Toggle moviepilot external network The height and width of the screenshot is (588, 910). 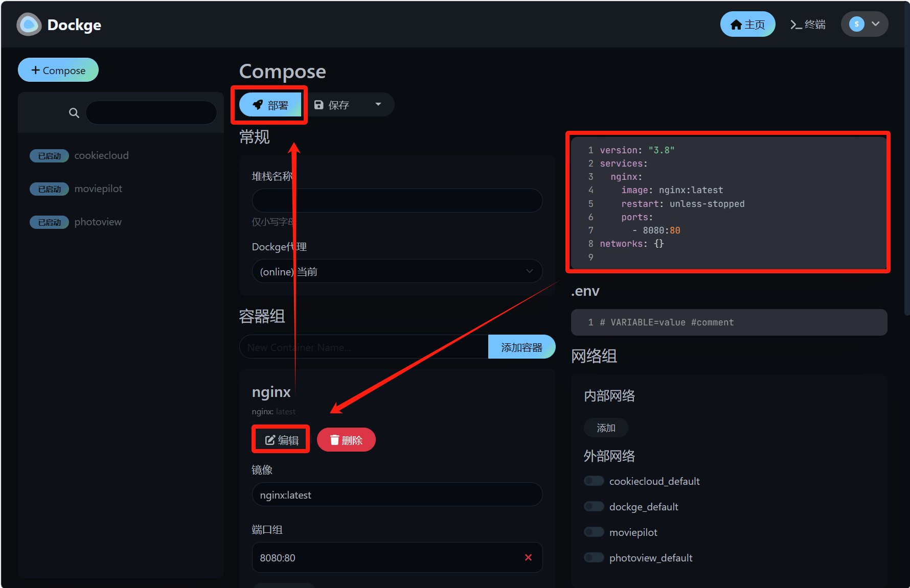[594, 532]
